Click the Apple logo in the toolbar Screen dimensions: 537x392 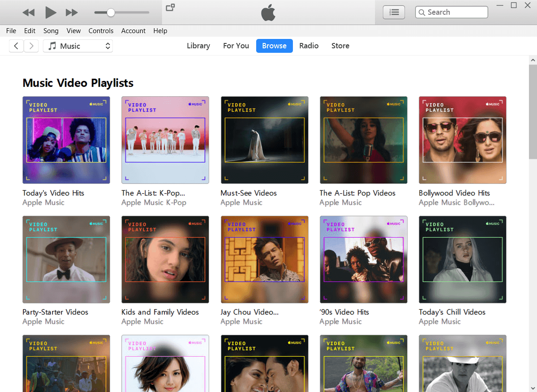pos(268,13)
